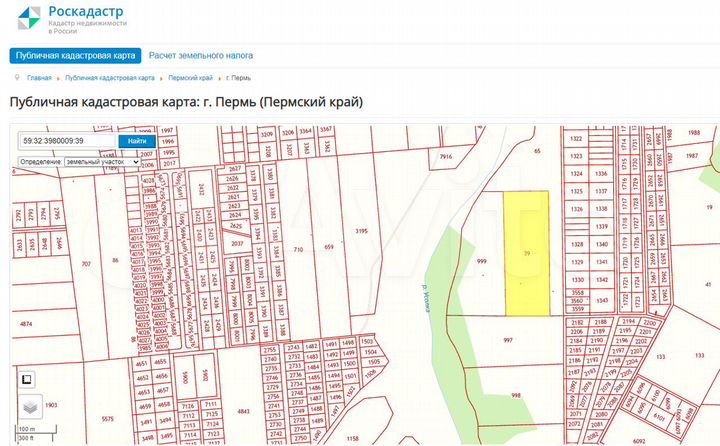Select the Публичная кадастровая карта tab
This screenshot has height=446, width=720.
point(75,56)
